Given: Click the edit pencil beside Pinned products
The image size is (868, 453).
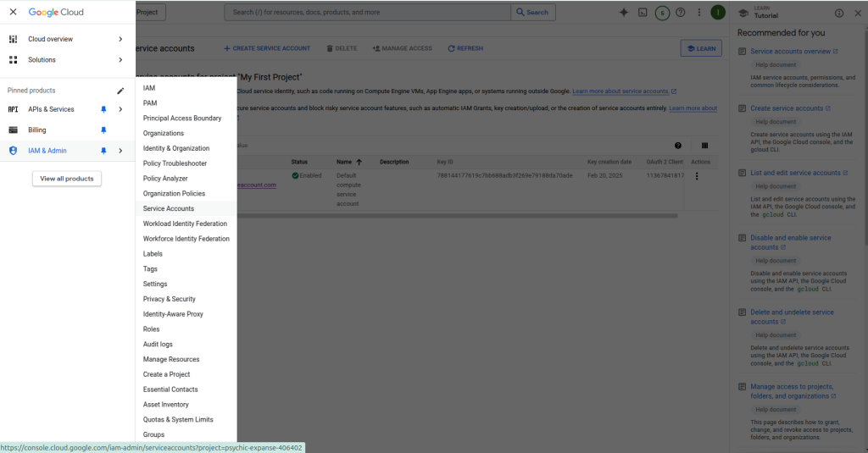Looking at the screenshot, I should click(120, 91).
